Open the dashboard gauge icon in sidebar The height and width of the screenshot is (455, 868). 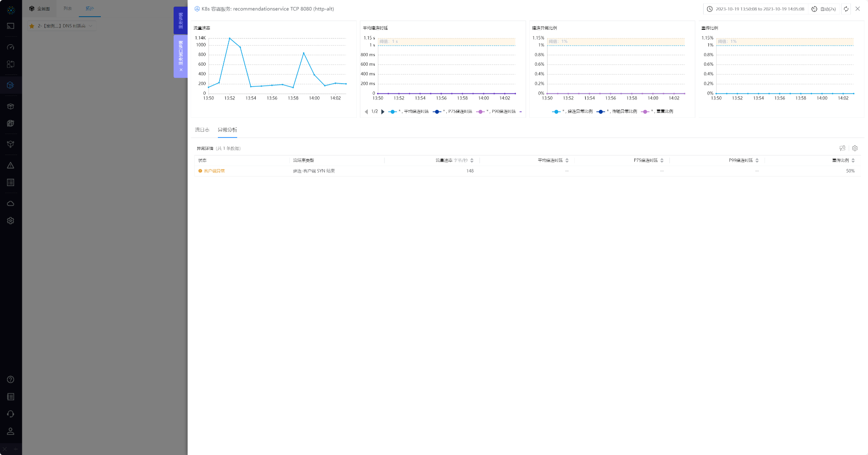[x=11, y=47]
